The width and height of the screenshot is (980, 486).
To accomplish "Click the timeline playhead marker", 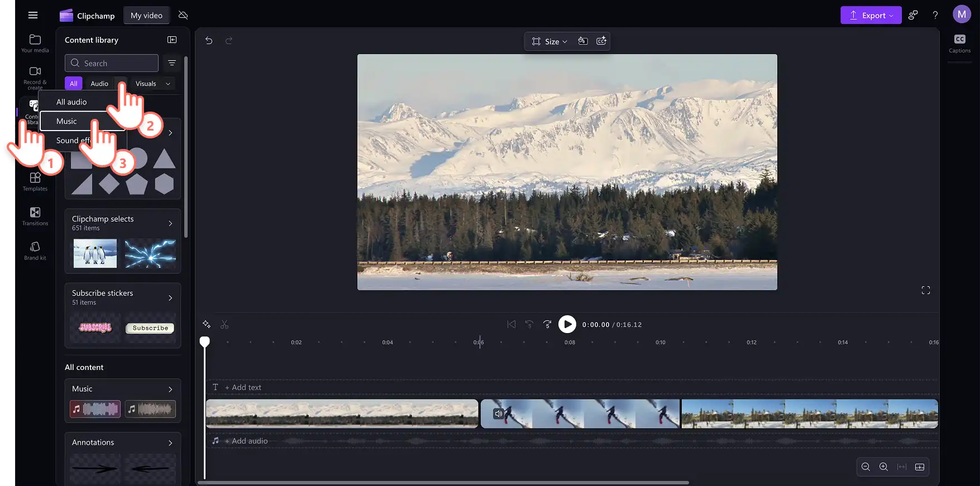I will tap(205, 341).
